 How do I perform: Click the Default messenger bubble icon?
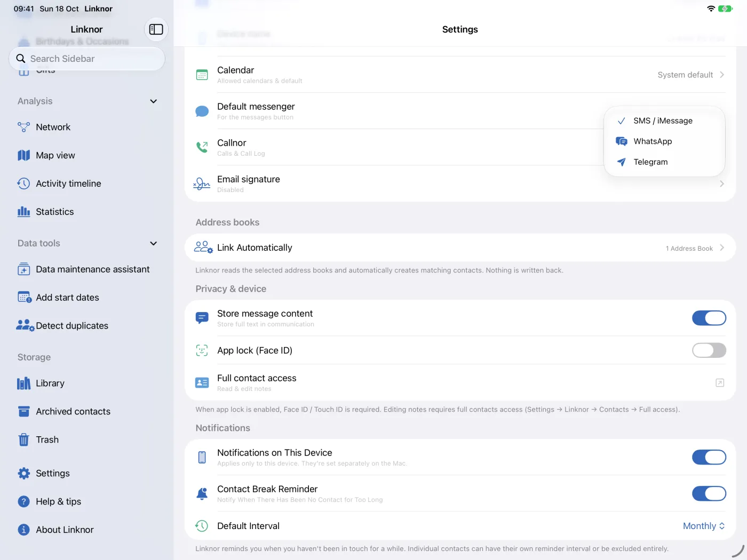[x=202, y=111]
